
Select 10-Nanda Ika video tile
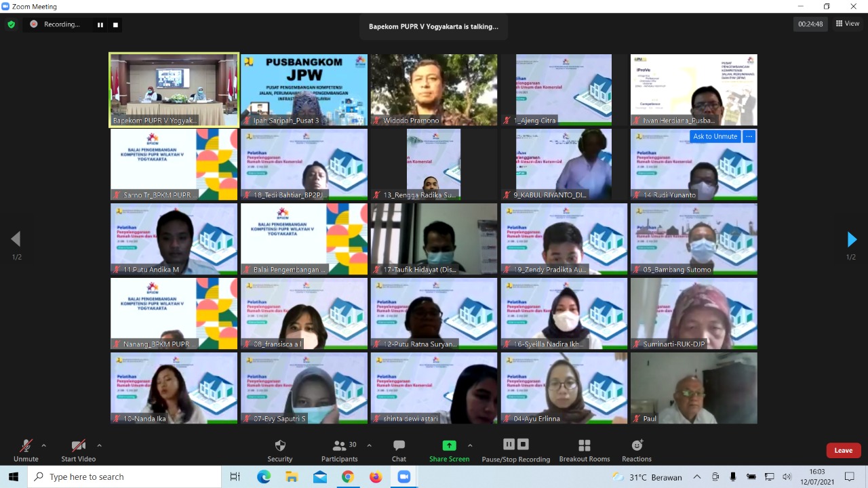click(174, 388)
